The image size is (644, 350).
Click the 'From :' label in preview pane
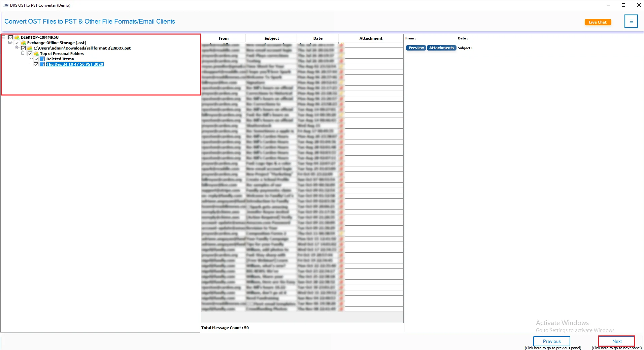pos(411,38)
